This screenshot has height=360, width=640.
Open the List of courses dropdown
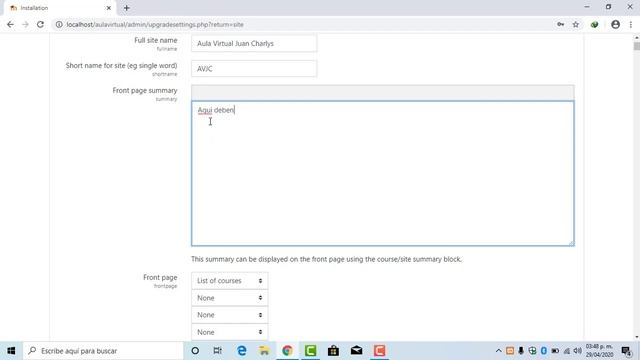click(230, 281)
